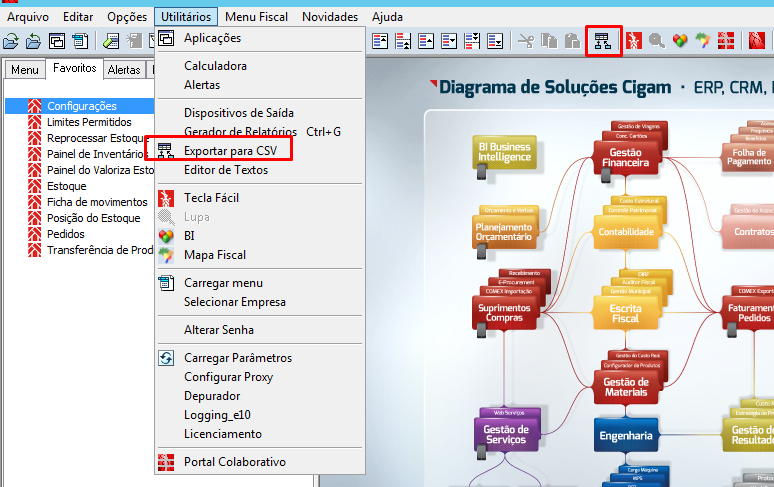The image size is (774, 487).
Task: Open the Editar menu
Action: tap(78, 17)
